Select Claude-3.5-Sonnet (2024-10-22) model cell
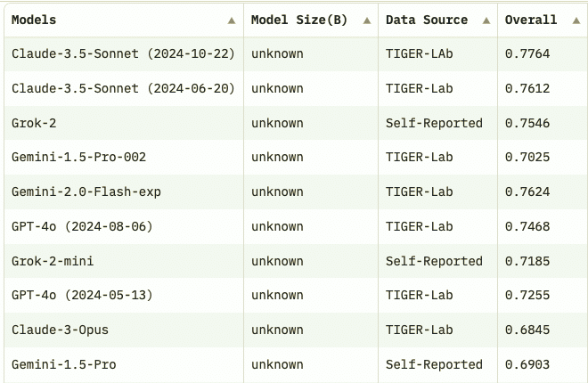Image resolution: width=588 pixels, height=383 pixels. [123, 53]
